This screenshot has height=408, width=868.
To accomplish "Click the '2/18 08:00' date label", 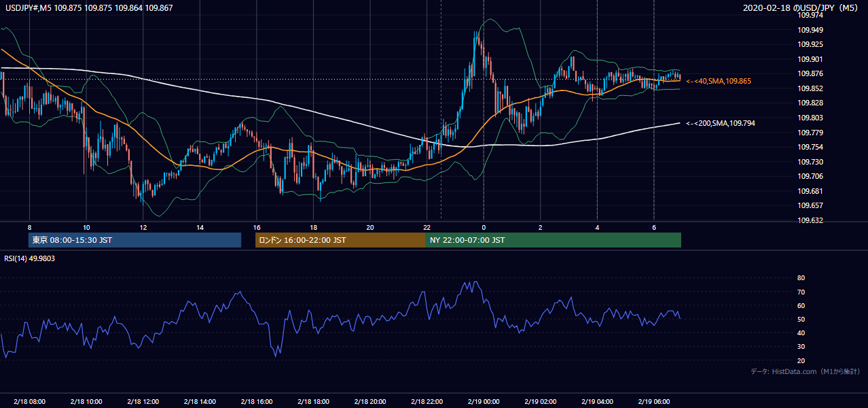I will 29,401.
